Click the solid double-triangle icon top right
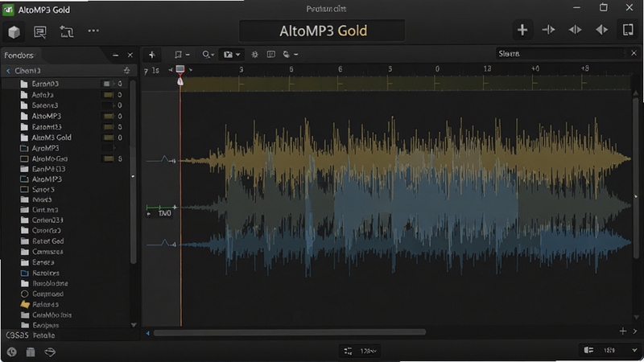The width and height of the screenshot is (644, 362). [601, 30]
